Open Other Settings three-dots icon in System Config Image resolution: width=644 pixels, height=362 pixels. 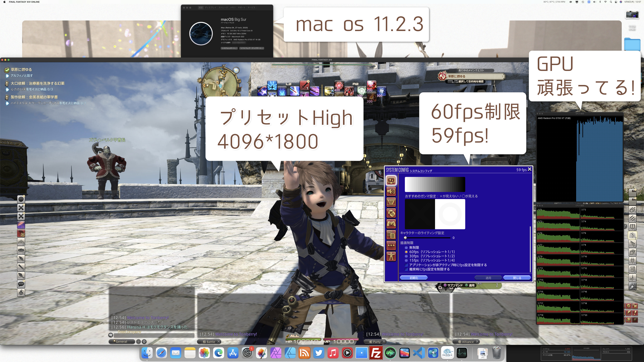click(391, 245)
